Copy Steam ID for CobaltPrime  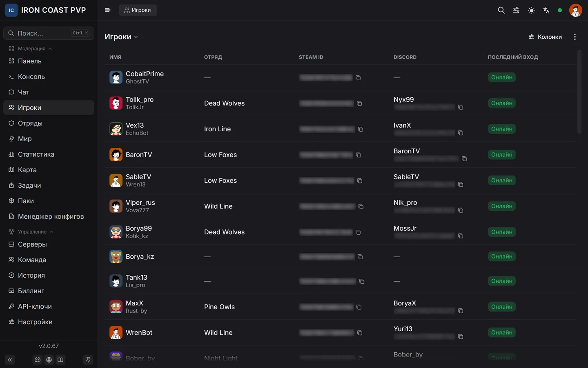coord(358,78)
